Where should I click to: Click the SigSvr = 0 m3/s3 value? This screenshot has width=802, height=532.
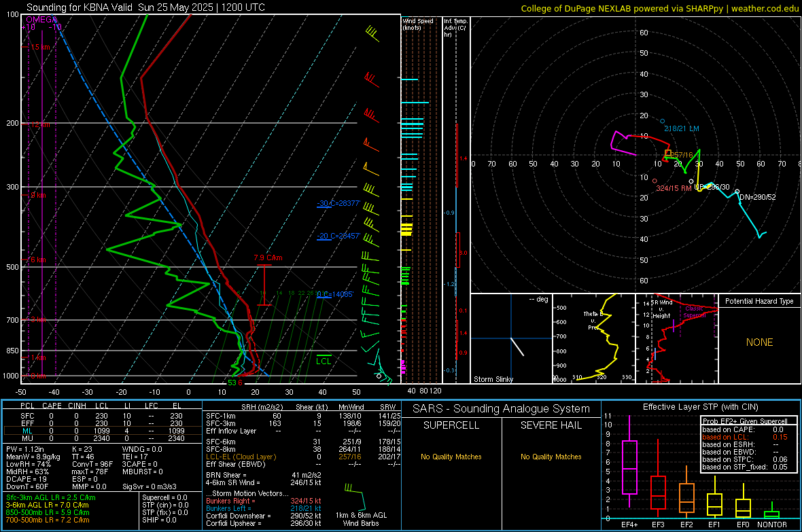click(x=150, y=487)
